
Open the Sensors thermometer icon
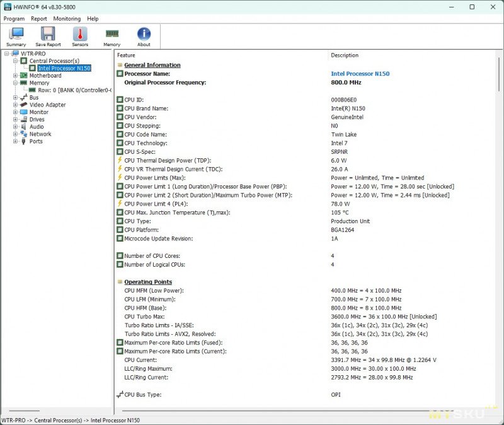[x=80, y=33]
